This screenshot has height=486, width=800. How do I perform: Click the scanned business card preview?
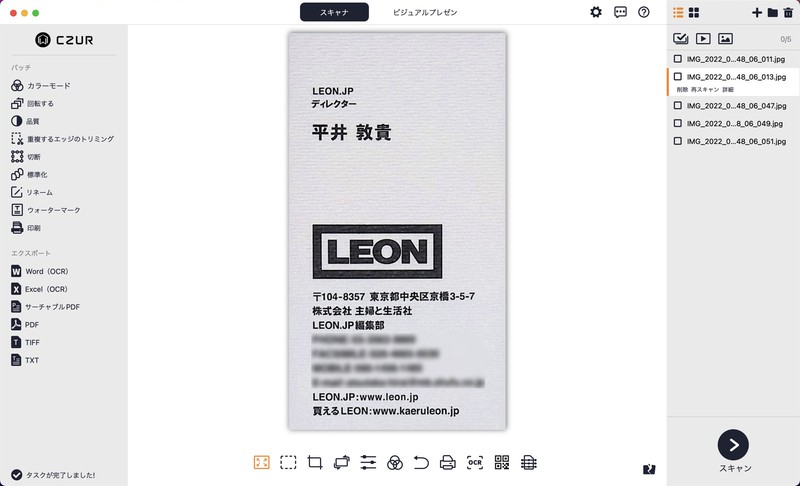coord(397,231)
